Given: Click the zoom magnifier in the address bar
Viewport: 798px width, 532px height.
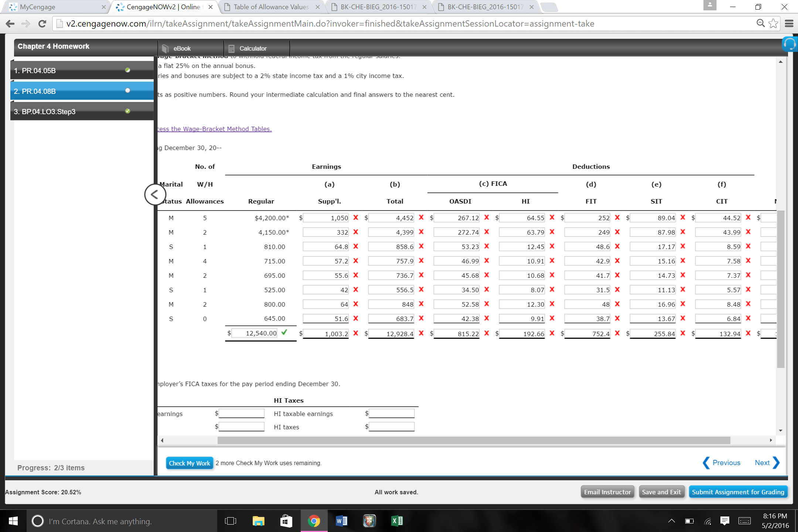Looking at the screenshot, I should point(760,23).
